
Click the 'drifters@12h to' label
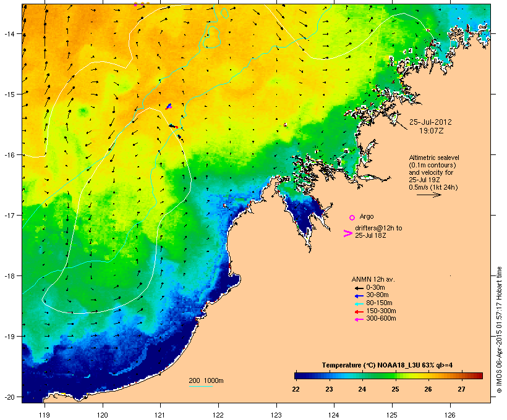point(378,228)
